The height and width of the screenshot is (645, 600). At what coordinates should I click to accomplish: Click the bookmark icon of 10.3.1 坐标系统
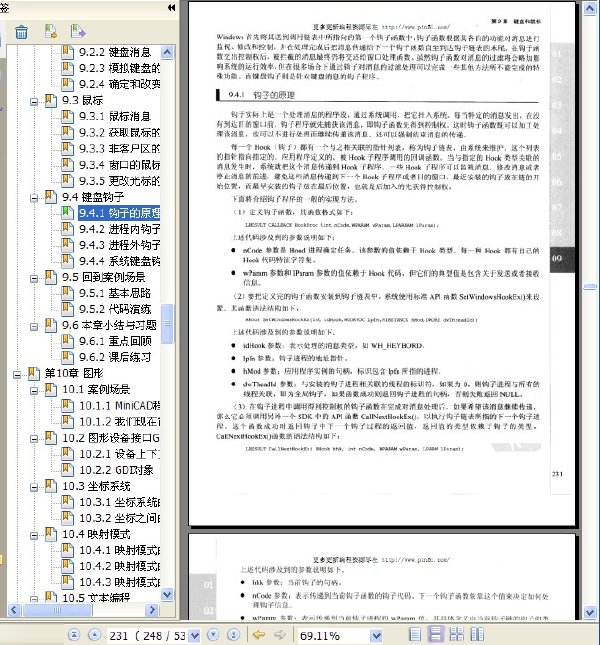tap(67, 502)
